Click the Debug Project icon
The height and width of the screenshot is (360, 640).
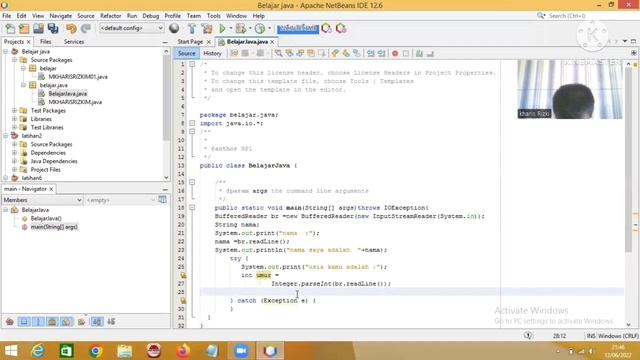(240, 28)
